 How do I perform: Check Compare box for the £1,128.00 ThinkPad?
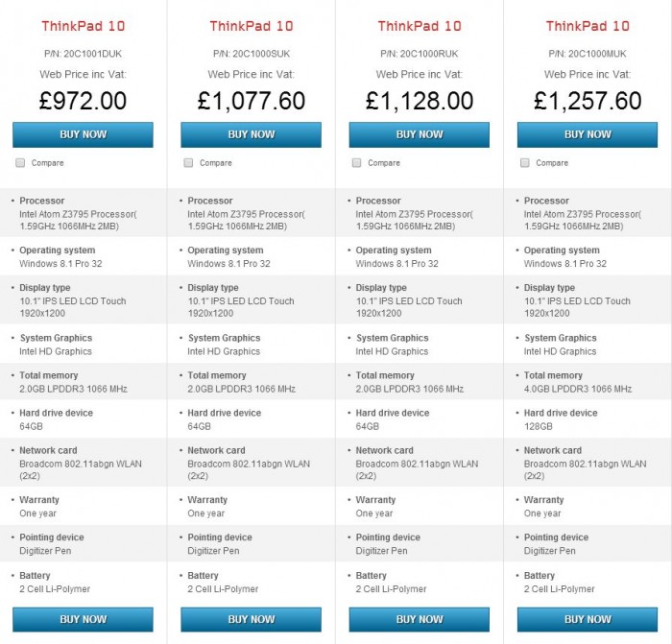[x=357, y=163]
